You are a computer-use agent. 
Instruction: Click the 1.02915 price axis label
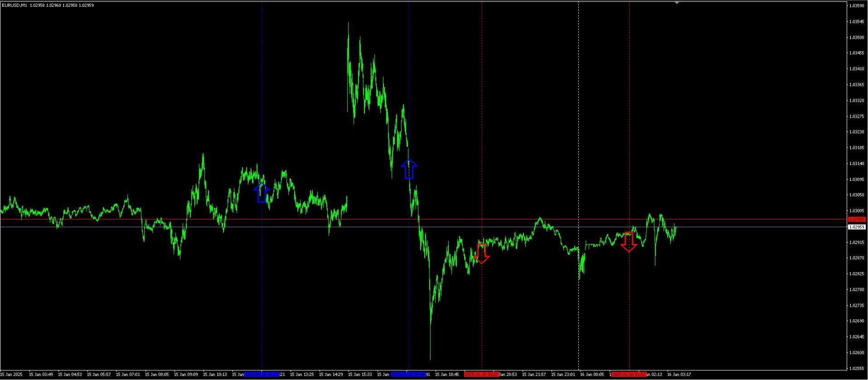pos(857,243)
